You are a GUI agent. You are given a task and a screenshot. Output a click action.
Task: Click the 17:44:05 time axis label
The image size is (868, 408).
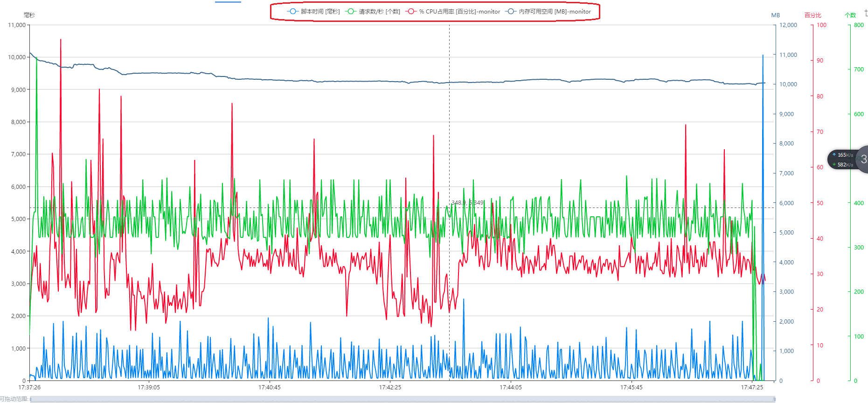[x=511, y=387]
